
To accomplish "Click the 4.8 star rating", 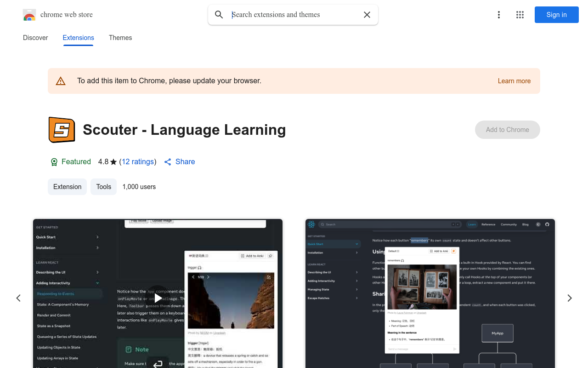I will click(107, 162).
